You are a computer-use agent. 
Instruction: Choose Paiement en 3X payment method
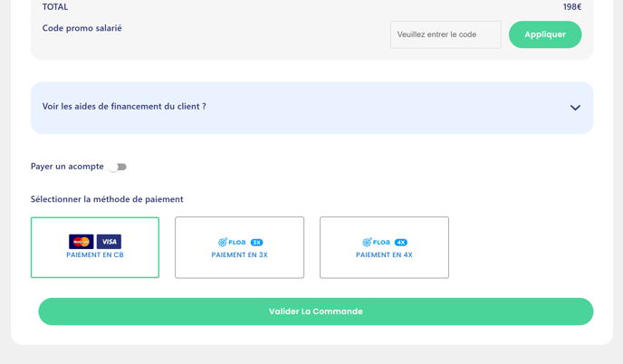[239, 247]
